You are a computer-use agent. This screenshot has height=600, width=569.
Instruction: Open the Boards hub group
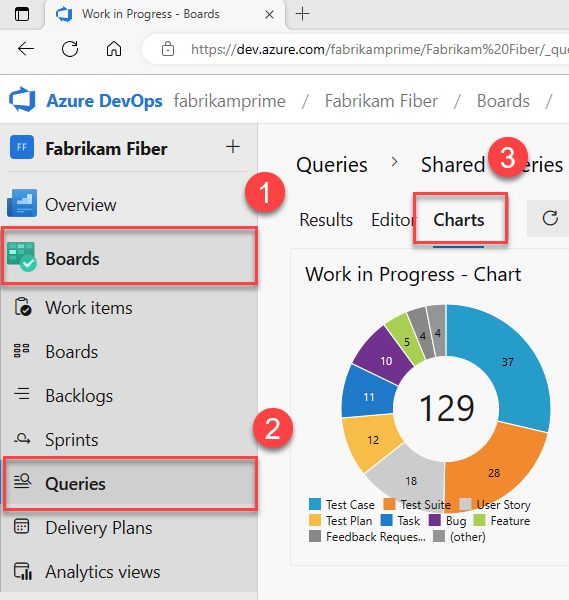click(129, 256)
